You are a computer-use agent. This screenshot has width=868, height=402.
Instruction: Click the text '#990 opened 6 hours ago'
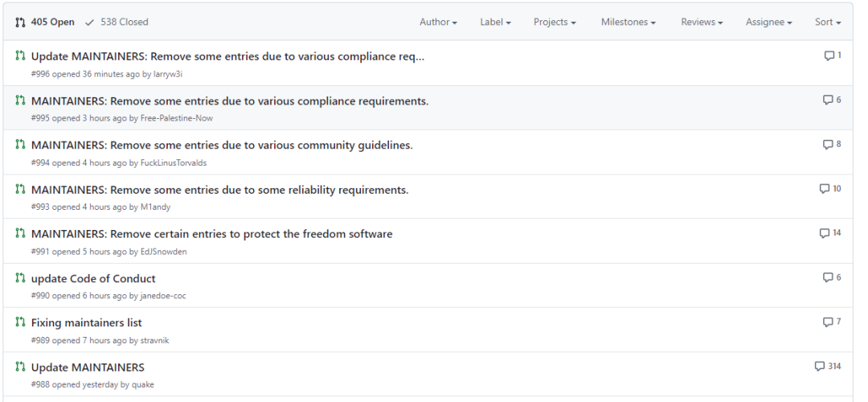[79, 296]
